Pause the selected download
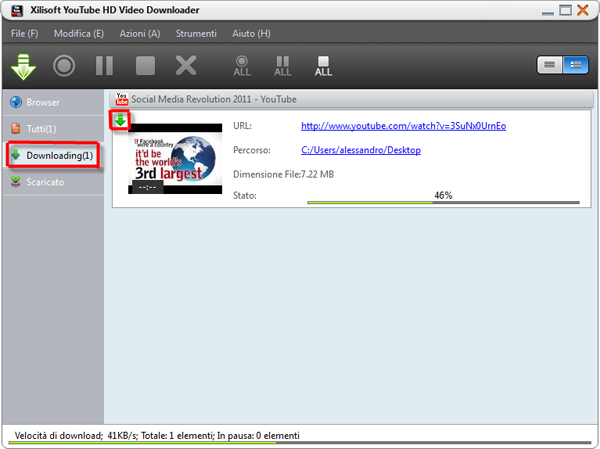Screen dimensions: 600x449 (104, 66)
